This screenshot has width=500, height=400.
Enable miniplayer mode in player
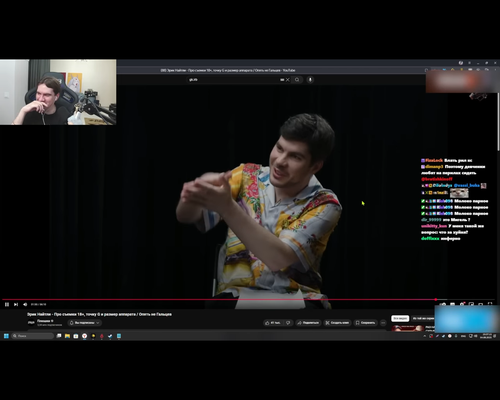(471, 304)
